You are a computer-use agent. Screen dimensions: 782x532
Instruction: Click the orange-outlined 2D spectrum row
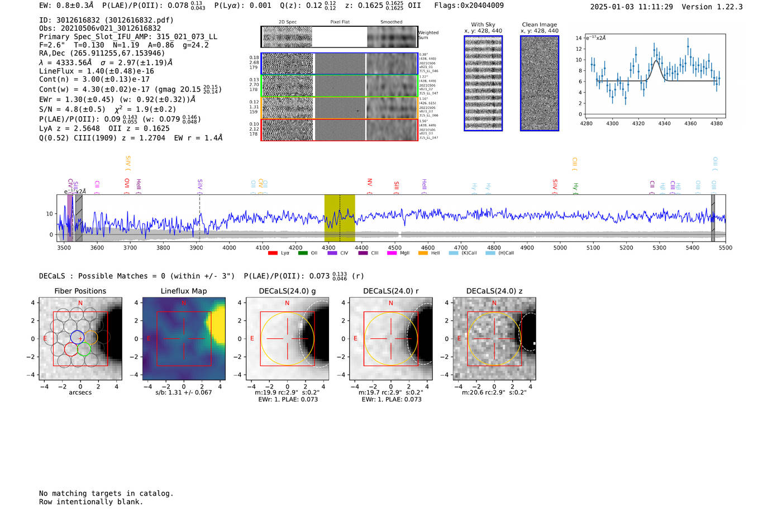[340, 107]
